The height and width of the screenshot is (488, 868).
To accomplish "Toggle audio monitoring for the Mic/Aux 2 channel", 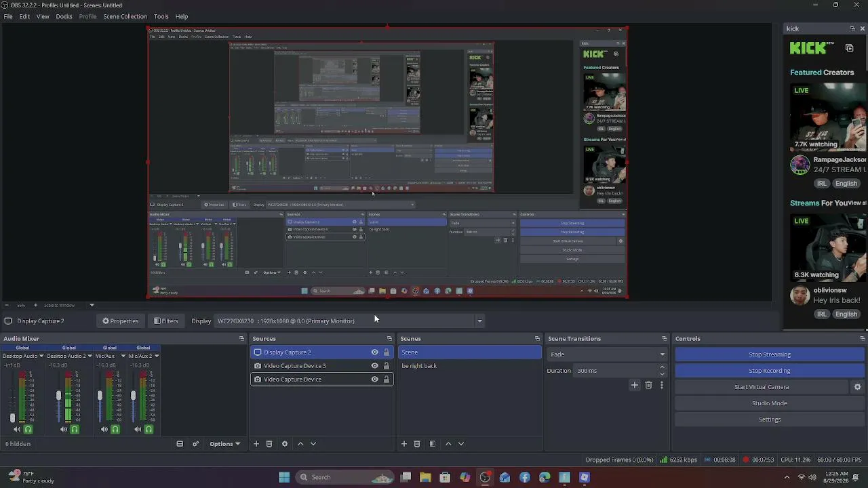I will click(149, 429).
